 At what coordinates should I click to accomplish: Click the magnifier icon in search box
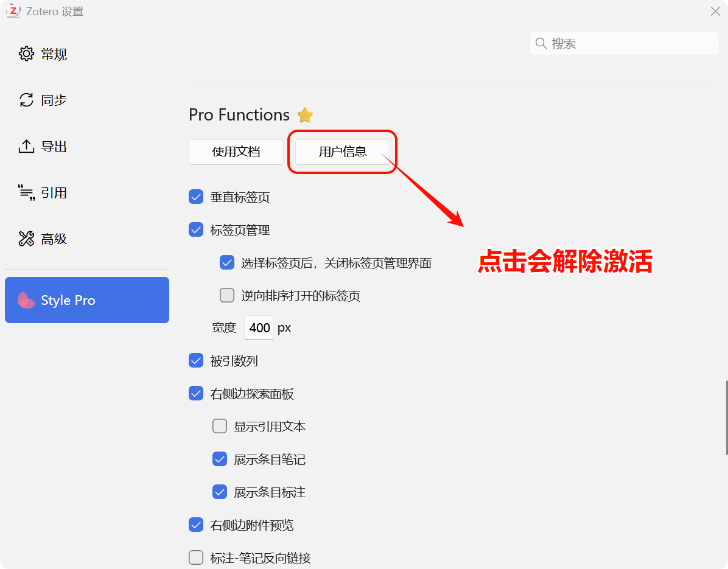click(541, 44)
